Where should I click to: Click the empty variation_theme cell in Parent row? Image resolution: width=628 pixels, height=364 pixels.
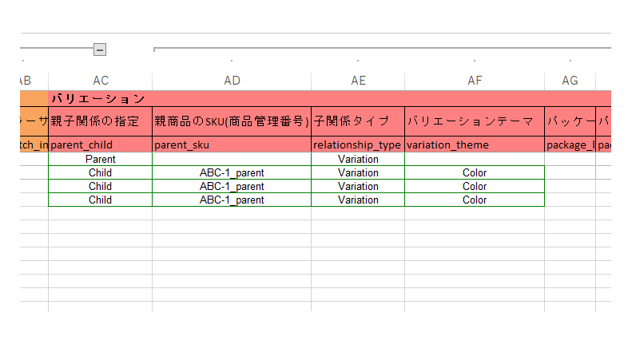tap(475, 159)
